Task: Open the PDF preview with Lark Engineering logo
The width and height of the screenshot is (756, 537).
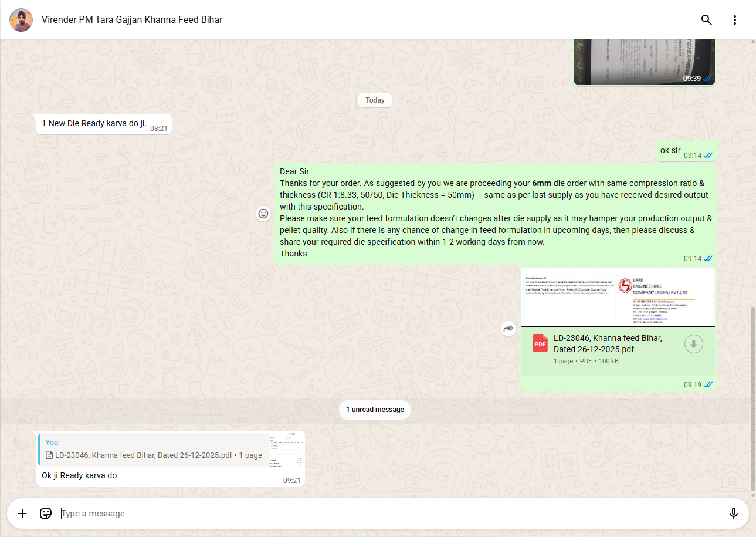Action: 618,298
